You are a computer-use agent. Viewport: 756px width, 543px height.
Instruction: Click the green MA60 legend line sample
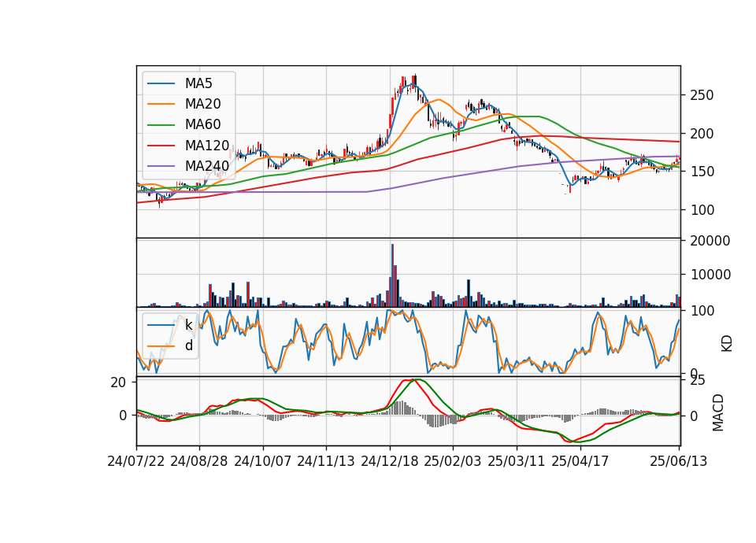point(161,125)
